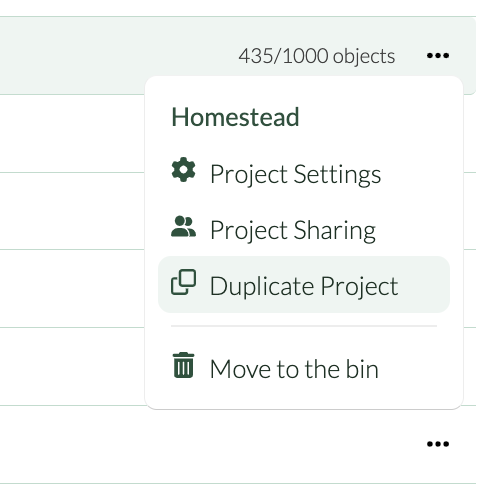Select the project row behind Move to the bin
The width and height of the screenshot is (500, 500).
click(x=72, y=367)
